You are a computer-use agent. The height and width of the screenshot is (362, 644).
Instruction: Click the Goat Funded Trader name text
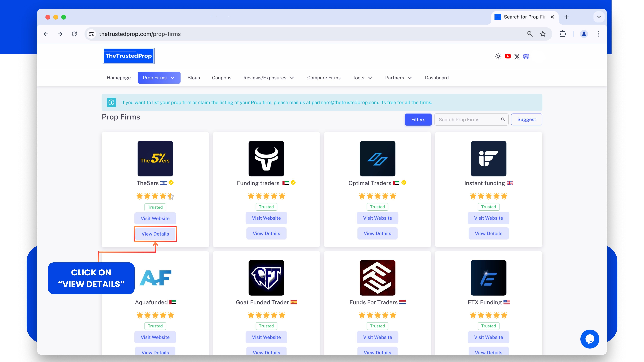click(x=262, y=302)
